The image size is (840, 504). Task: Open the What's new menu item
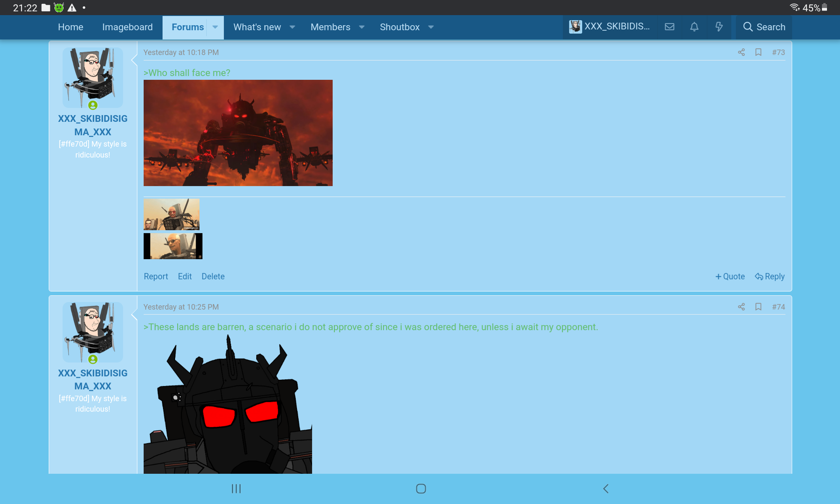click(257, 27)
